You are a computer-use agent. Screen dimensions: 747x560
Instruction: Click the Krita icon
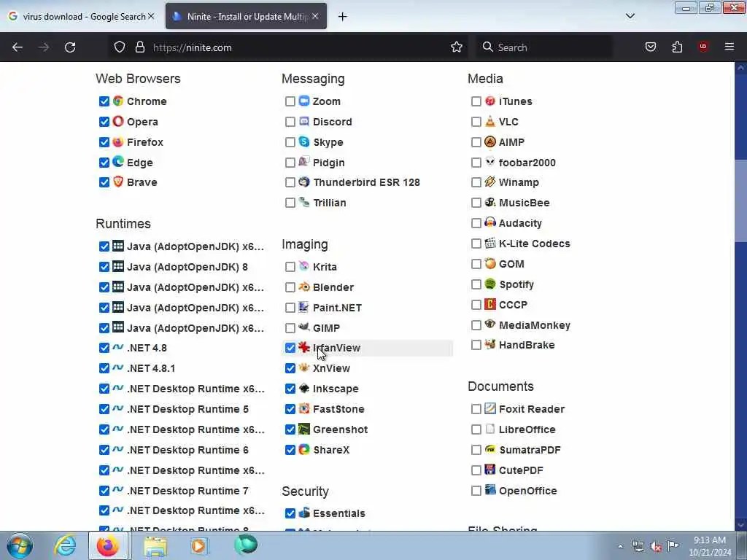pos(304,267)
